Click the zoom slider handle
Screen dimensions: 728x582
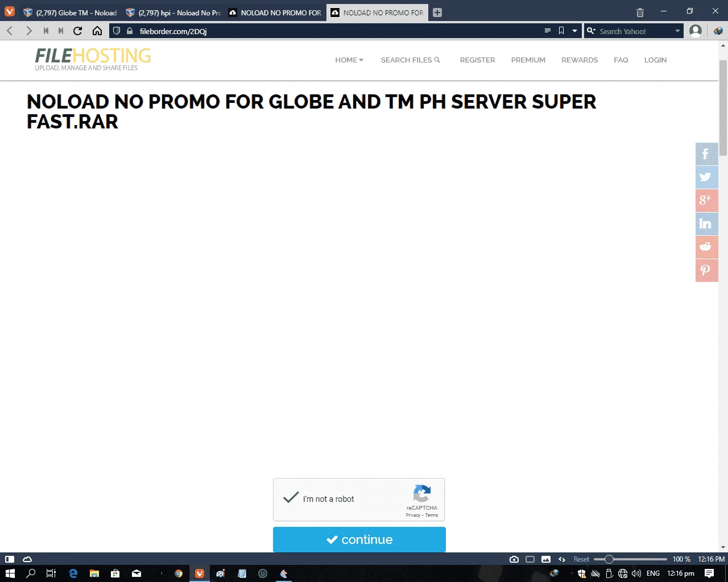click(609, 559)
